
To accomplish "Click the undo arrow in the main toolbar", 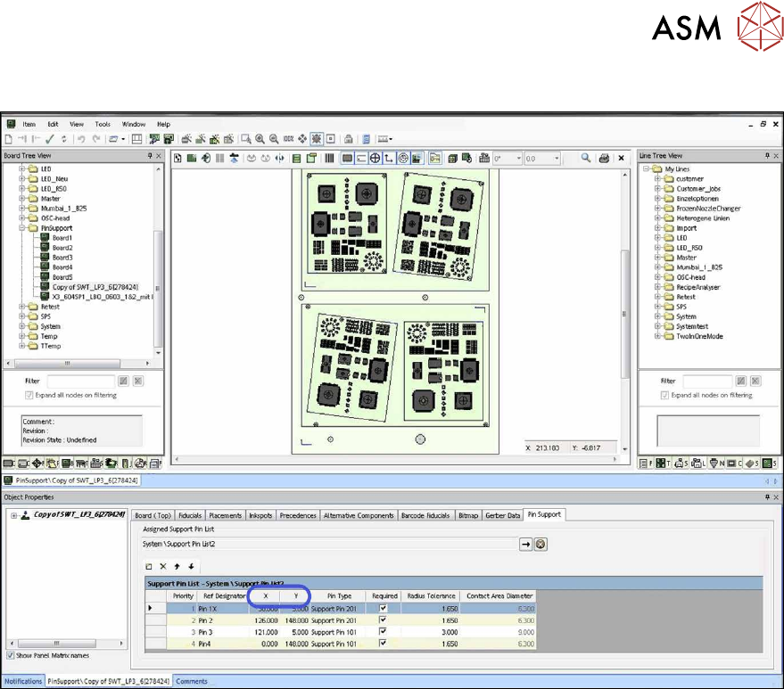I will [80, 139].
